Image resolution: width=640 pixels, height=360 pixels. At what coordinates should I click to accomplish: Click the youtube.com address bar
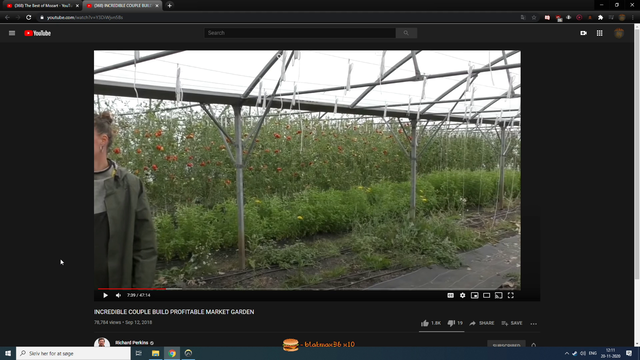coord(278,18)
